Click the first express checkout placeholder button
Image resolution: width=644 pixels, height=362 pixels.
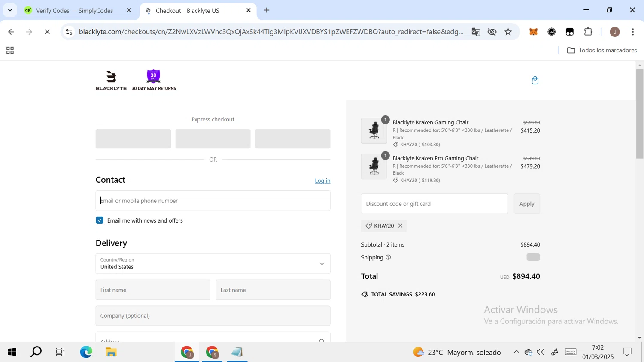pos(133,139)
